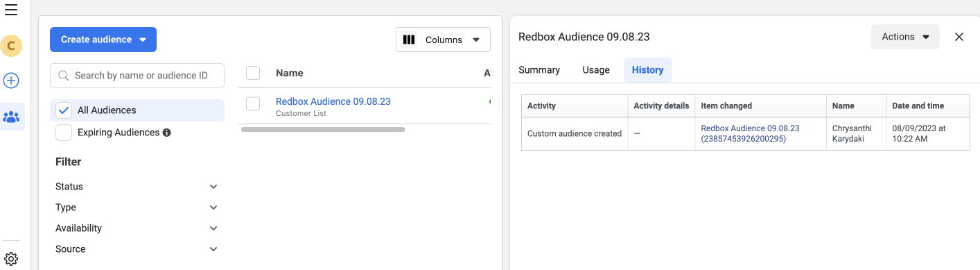Open the Columns dropdown

[443, 40]
